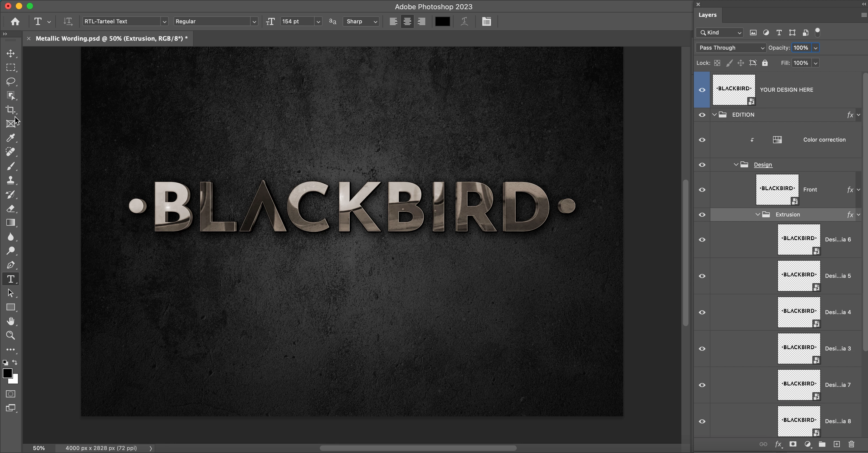Select the Lasso tool
This screenshot has width=868, height=453.
pyautogui.click(x=11, y=82)
